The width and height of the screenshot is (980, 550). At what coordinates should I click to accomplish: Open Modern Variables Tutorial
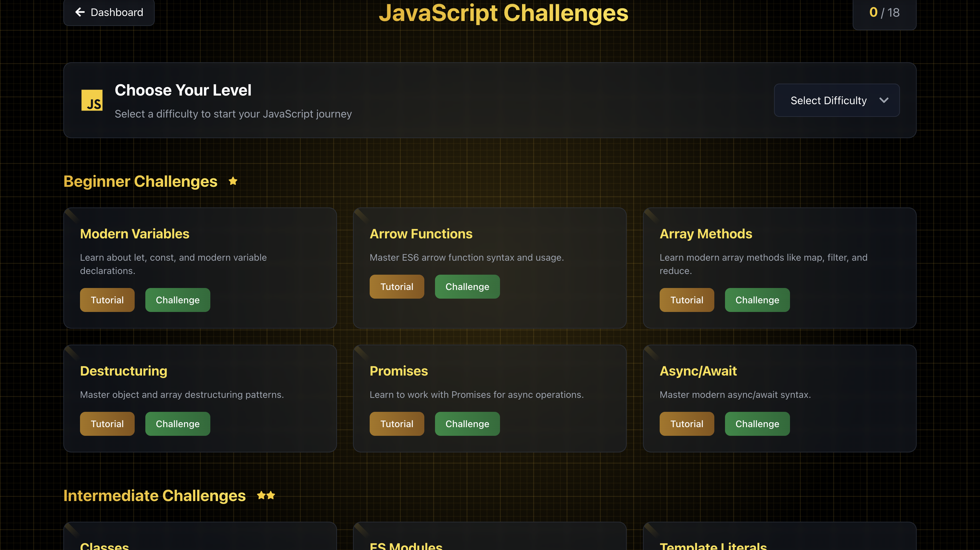pos(107,300)
